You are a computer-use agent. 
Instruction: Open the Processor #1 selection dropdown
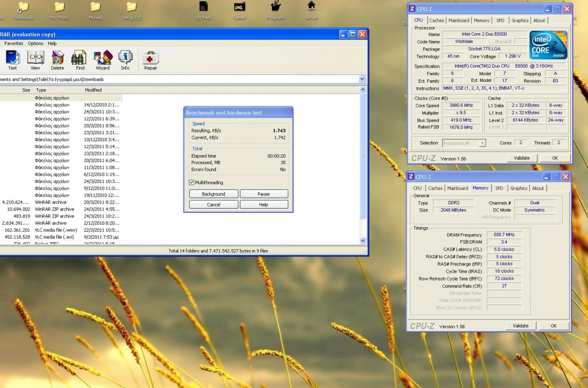(482, 143)
